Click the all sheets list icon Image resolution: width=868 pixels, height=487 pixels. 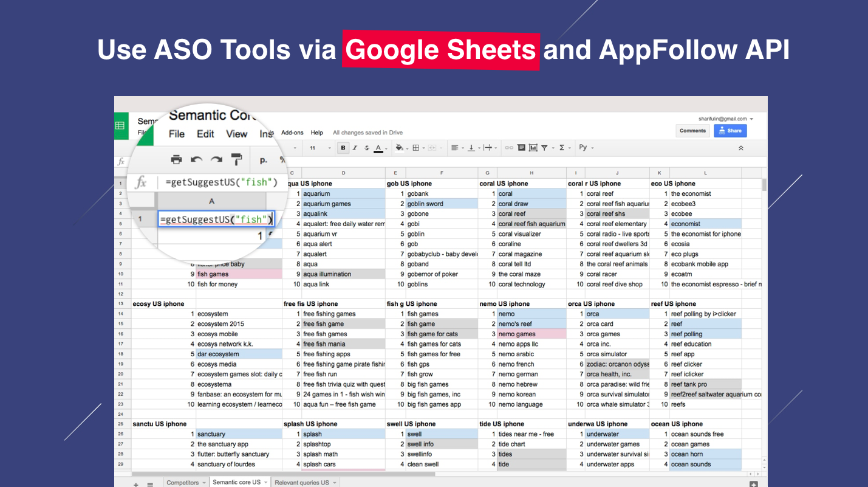pos(150,484)
